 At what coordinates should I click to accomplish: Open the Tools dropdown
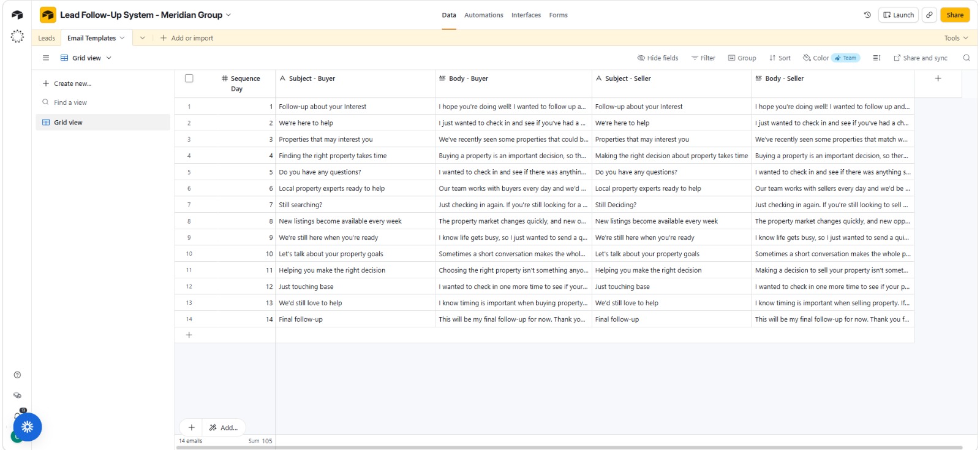[x=956, y=38]
